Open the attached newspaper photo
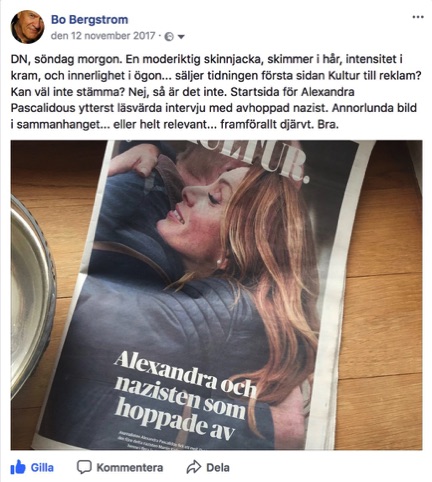This screenshot has height=482, width=432. 216,295
